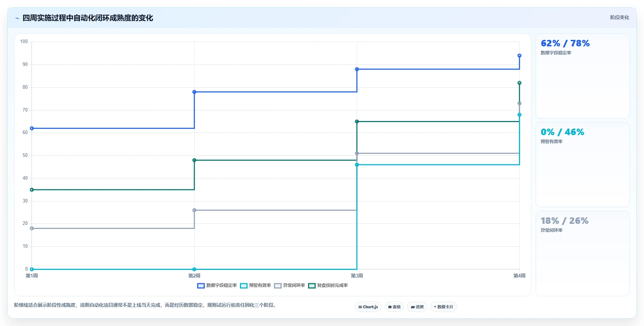Select the Chart.js chip
Image resolution: width=644 pixels, height=326 pixels.
click(368, 307)
